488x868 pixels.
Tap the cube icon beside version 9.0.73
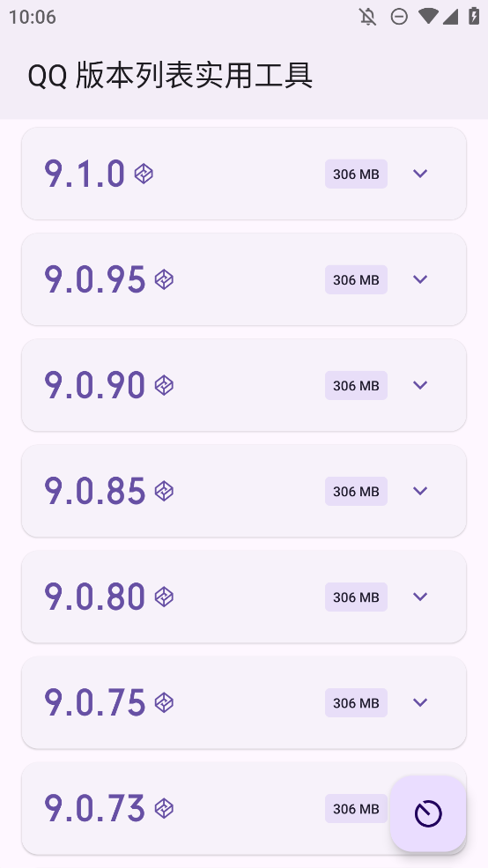click(x=164, y=809)
